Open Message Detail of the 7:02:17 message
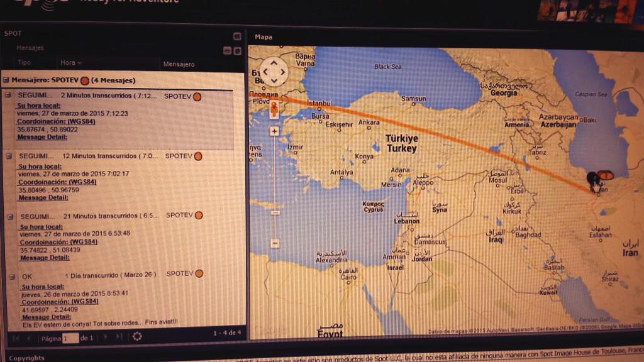This screenshot has height=362, width=644. (43, 198)
